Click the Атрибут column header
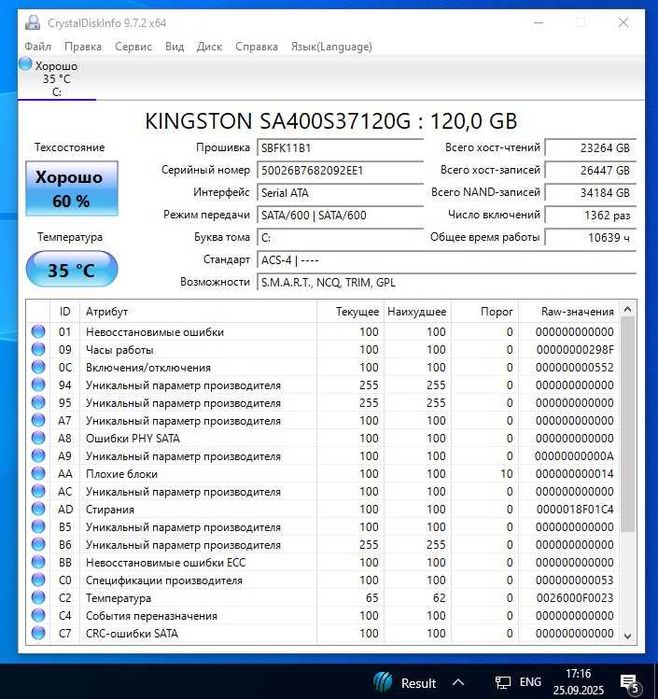 coord(198,311)
